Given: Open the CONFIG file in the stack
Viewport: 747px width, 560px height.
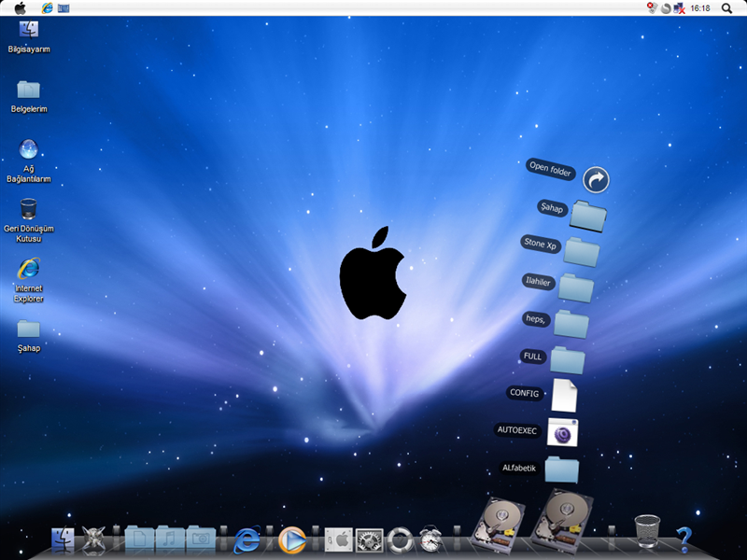Looking at the screenshot, I should (x=564, y=395).
